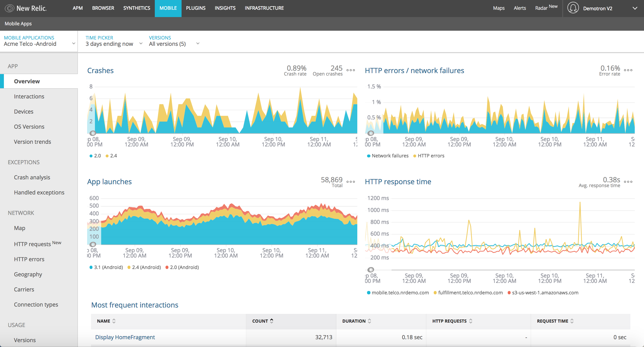Expand the Demotron V2 account menu chevron
The image size is (644, 347).
635,8
